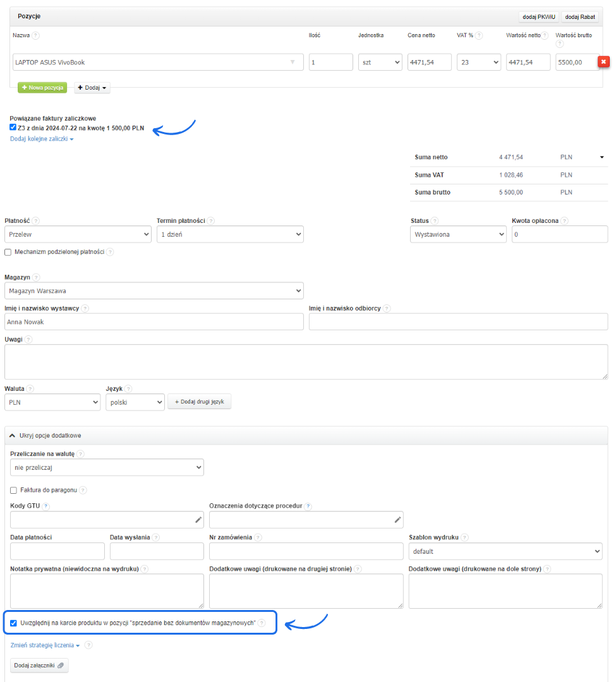Click the dodaj Rabat button
This screenshot has width=616, height=682.
click(580, 16)
